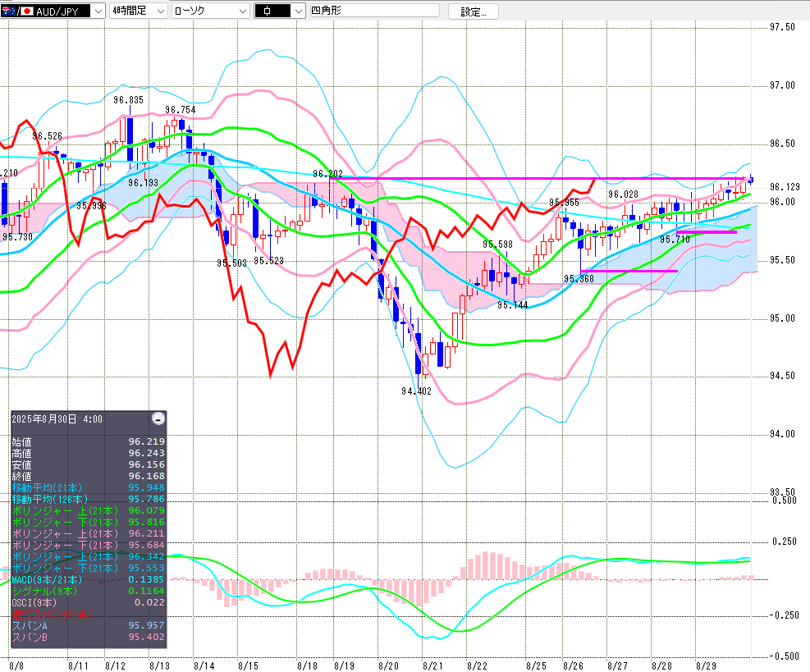Click the 8/18 date on time axis
The width and height of the screenshot is (810, 672).
307,665
